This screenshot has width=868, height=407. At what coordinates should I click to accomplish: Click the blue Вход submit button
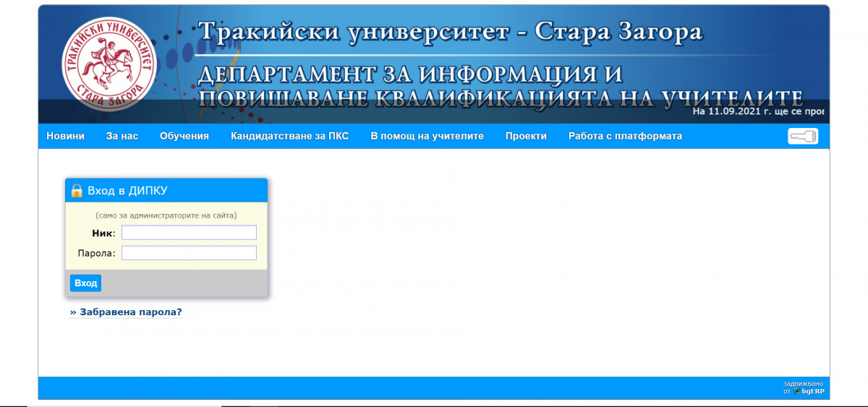tap(86, 283)
